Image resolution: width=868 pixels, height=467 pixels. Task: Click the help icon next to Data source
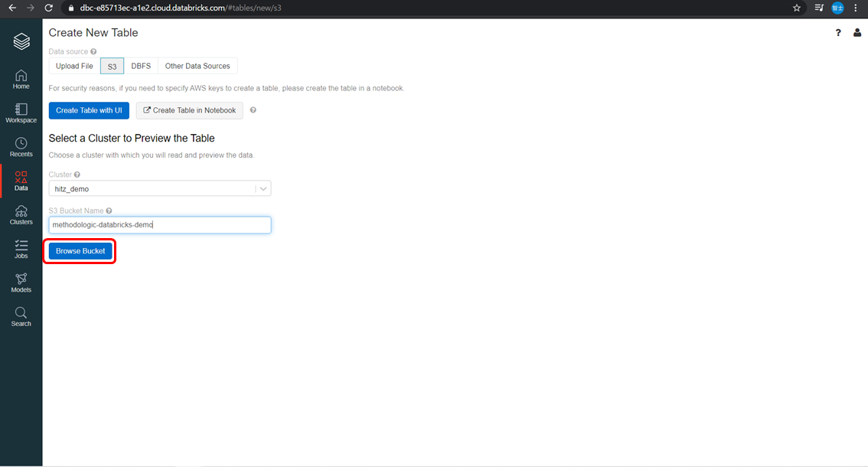[93, 51]
